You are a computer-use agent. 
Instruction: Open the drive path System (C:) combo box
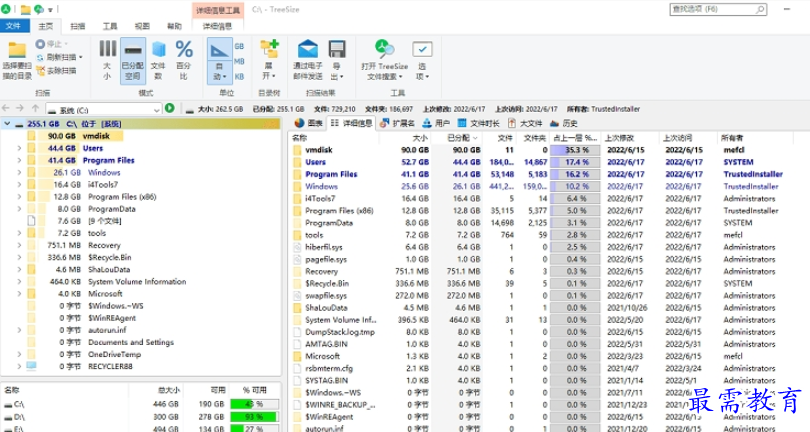(103, 110)
